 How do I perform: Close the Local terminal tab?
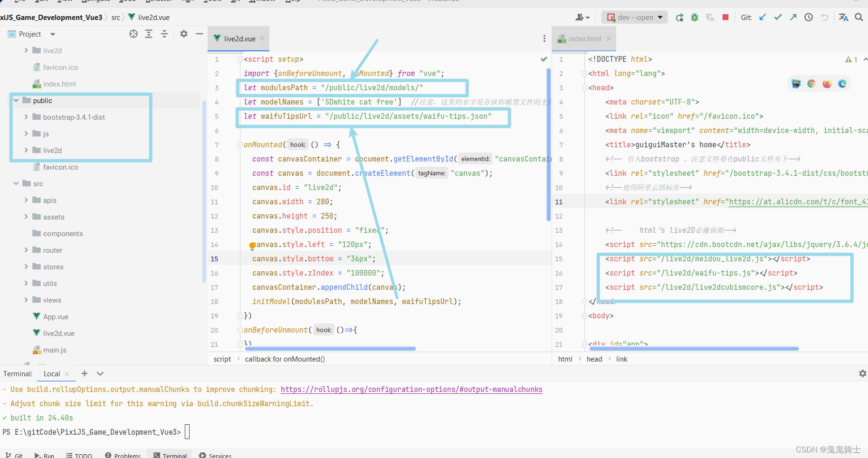point(67,374)
